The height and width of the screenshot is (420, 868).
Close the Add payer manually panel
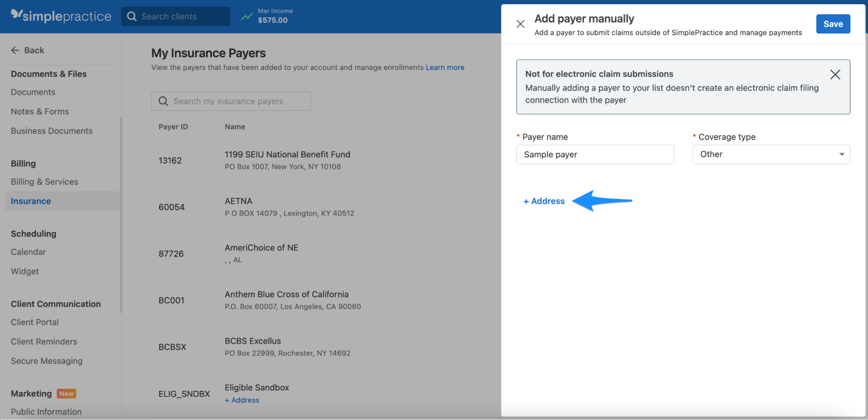[x=520, y=24]
